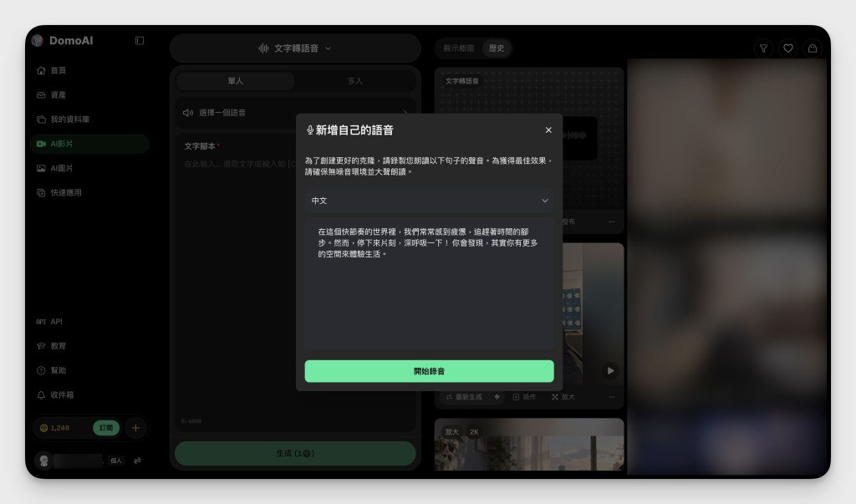Click the 開始錄音 button
This screenshot has width=856, height=504.
pos(429,371)
